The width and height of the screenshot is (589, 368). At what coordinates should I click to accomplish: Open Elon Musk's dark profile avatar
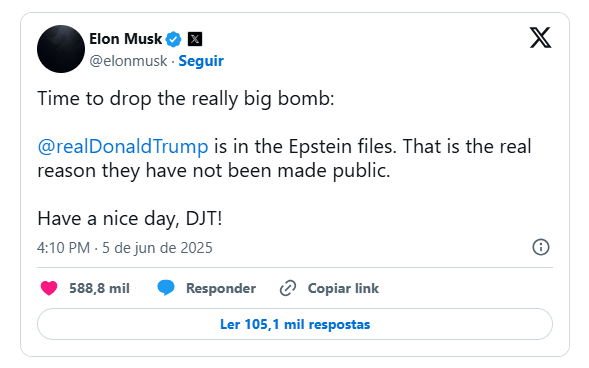click(61, 49)
